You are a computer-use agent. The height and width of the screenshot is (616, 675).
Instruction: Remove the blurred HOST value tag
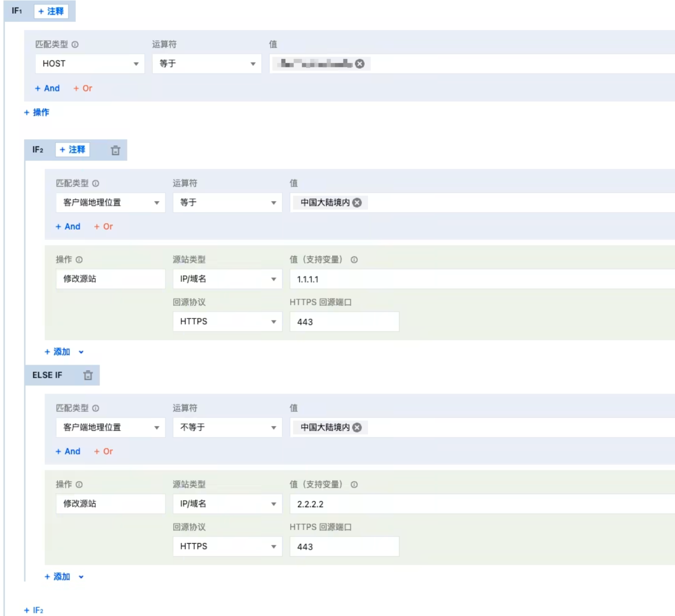point(360,64)
